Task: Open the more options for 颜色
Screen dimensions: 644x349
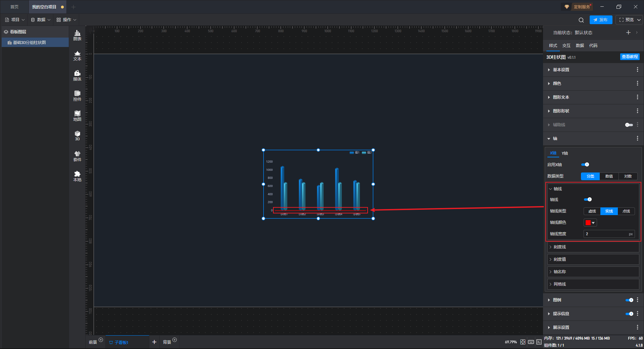Action: pos(637,83)
